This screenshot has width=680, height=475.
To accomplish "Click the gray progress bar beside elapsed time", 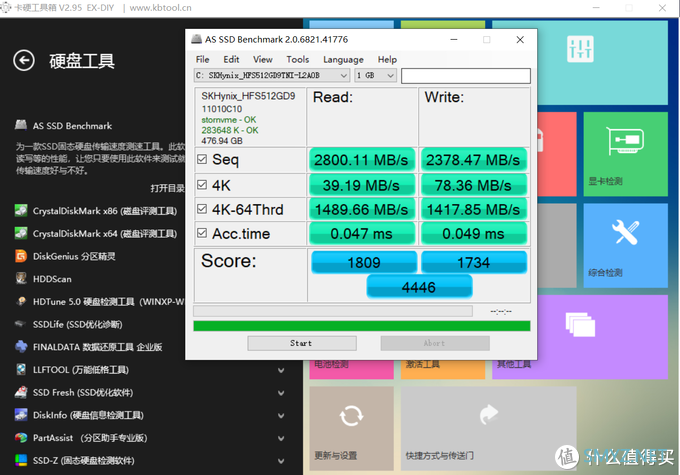I will point(333,311).
